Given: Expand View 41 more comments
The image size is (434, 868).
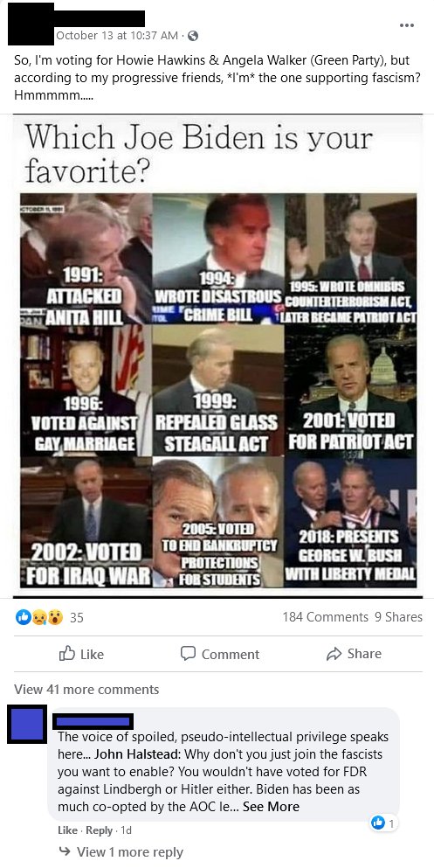Looking at the screenshot, I should [86, 689].
